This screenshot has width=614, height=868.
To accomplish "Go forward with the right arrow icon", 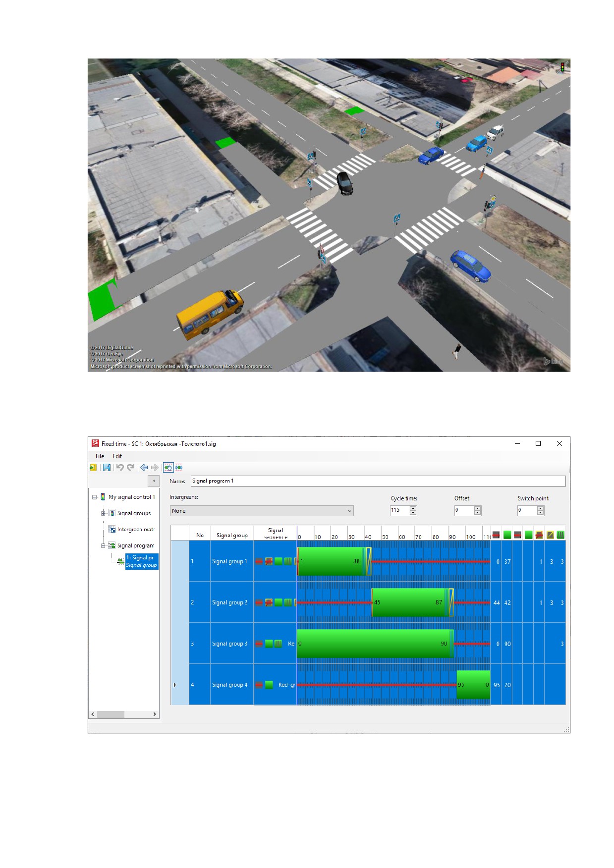I will pos(155,467).
